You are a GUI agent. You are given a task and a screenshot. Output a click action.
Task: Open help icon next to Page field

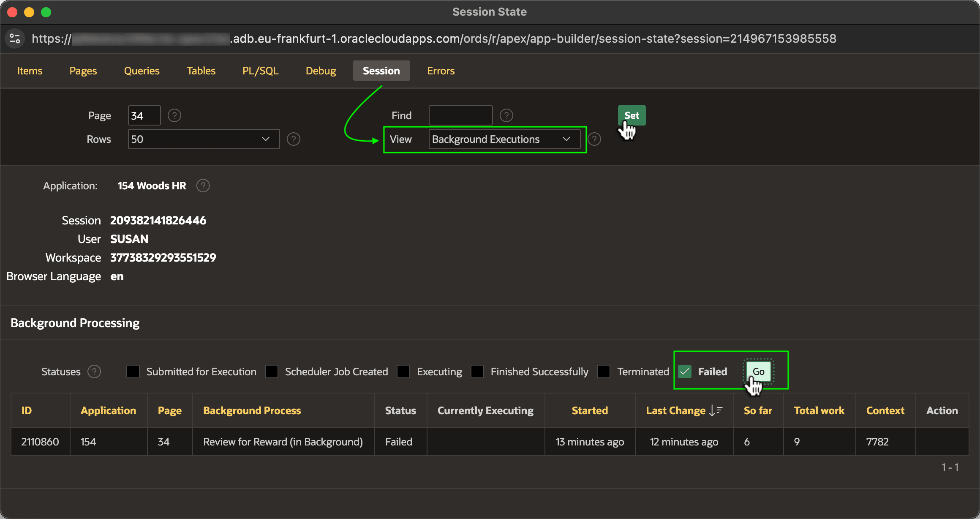174,115
